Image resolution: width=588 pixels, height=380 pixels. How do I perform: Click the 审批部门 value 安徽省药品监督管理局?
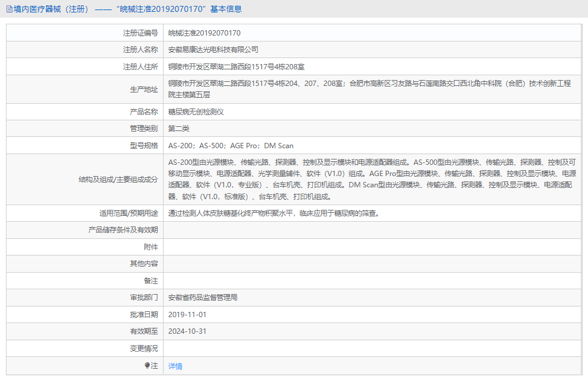pos(203,297)
